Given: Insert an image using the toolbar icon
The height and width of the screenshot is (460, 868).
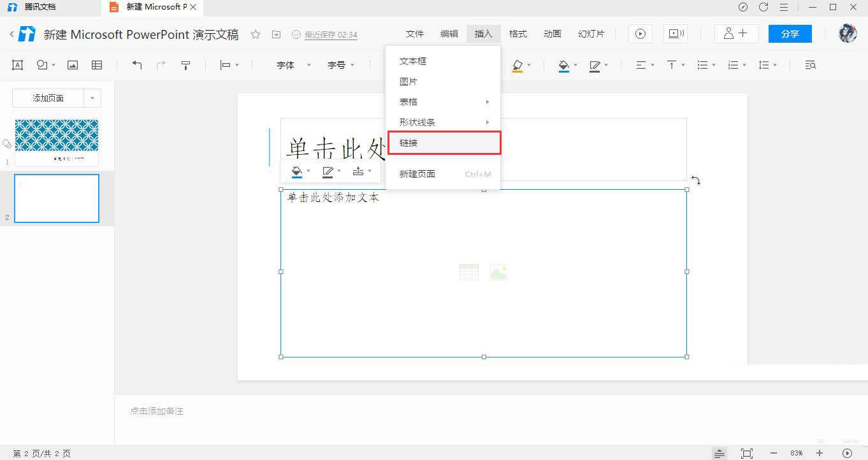Looking at the screenshot, I should coord(72,64).
